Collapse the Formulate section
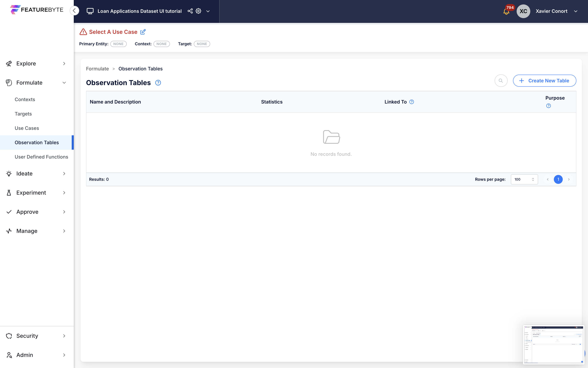 37,83
